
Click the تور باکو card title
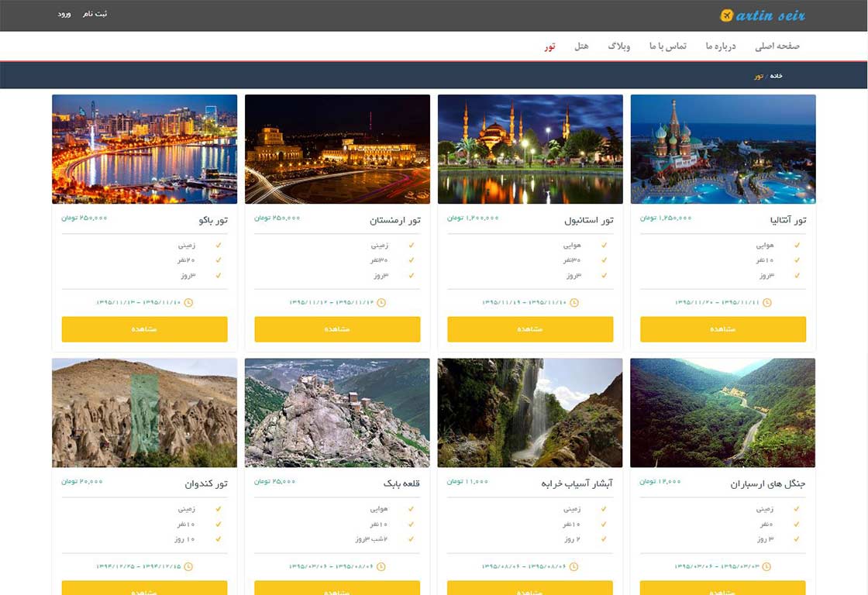click(213, 220)
